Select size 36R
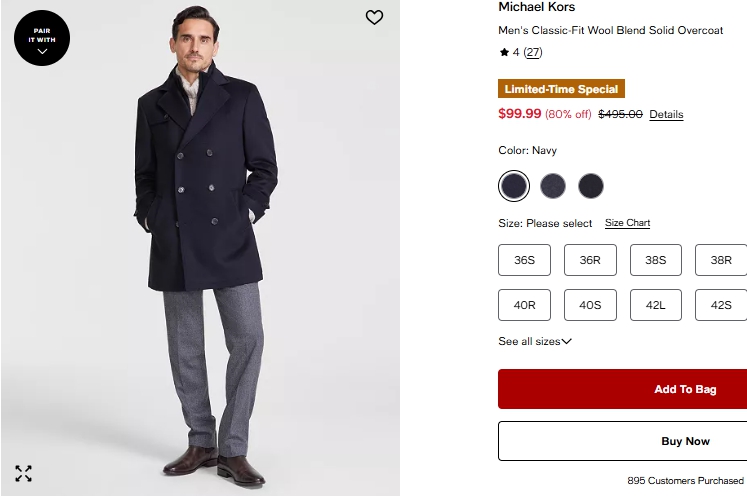This screenshot has height=500, width=747. pyautogui.click(x=590, y=260)
